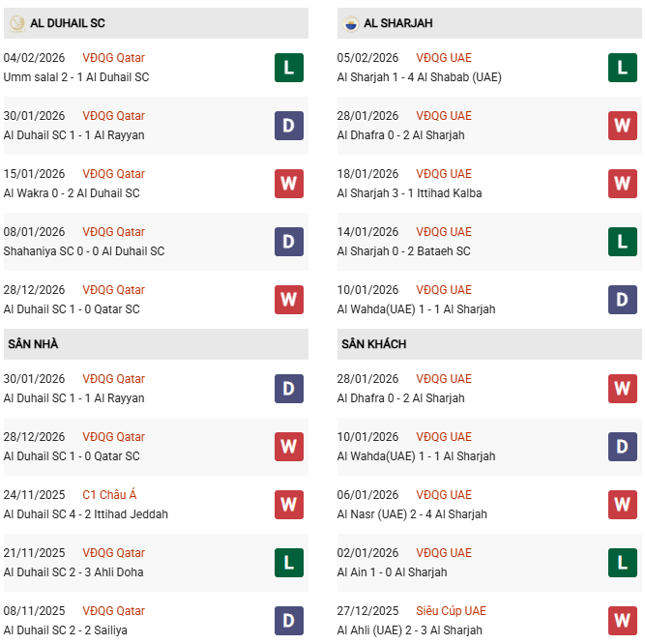Click the W badge for Al Nasr match
The width and height of the screenshot is (645, 644).
point(622,505)
